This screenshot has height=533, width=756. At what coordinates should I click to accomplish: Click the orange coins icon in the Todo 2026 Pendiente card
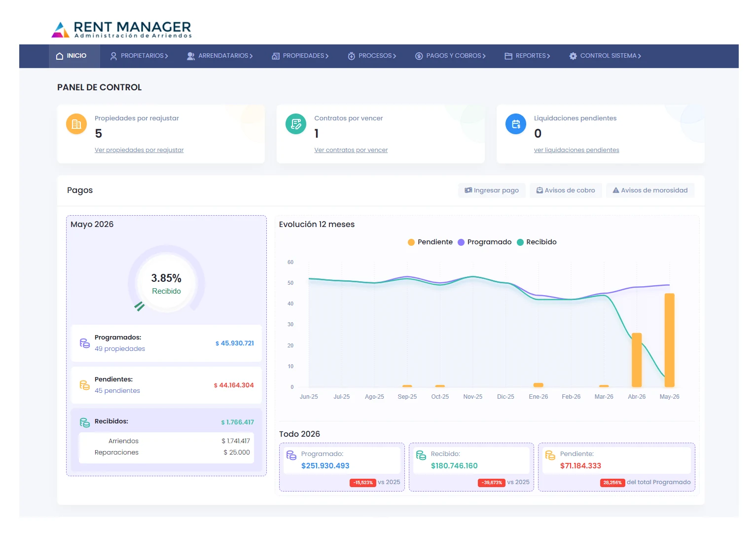[x=550, y=455]
